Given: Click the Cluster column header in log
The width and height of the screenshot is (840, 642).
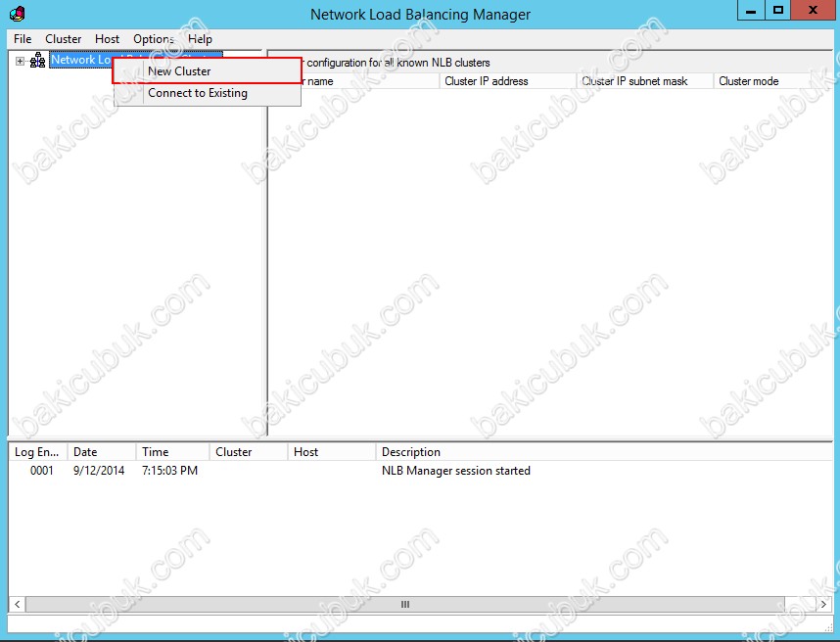Looking at the screenshot, I should pos(248,452).
